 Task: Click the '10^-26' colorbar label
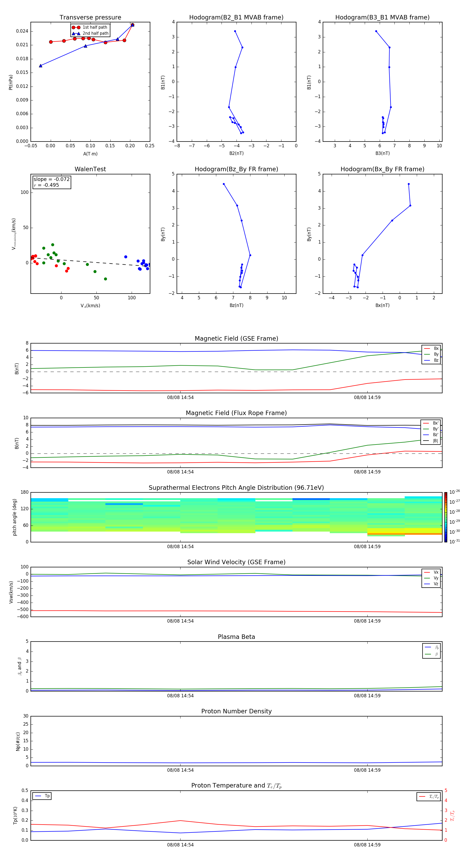point(455,492)
